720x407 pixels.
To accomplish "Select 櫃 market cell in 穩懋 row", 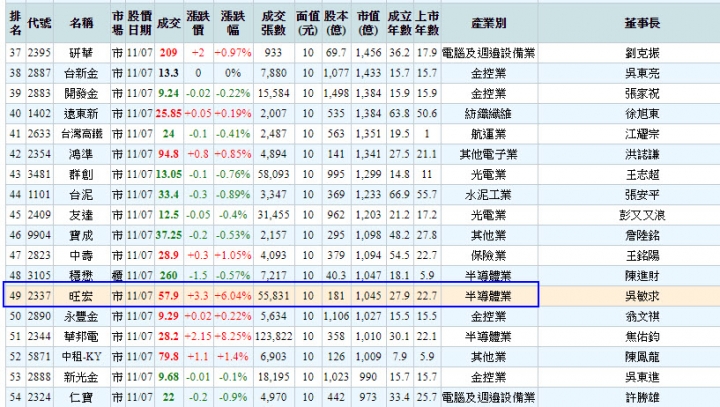I will point(118,275).
